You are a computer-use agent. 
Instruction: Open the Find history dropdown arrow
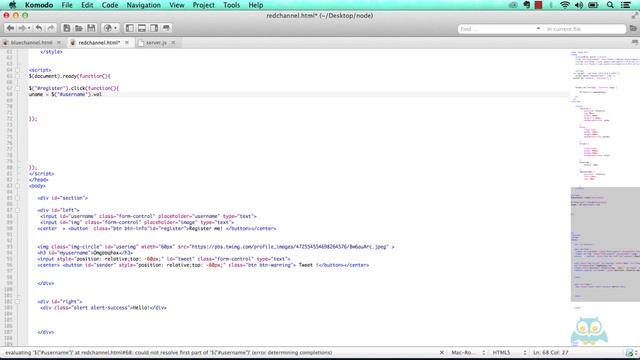(x=538, y=29)
